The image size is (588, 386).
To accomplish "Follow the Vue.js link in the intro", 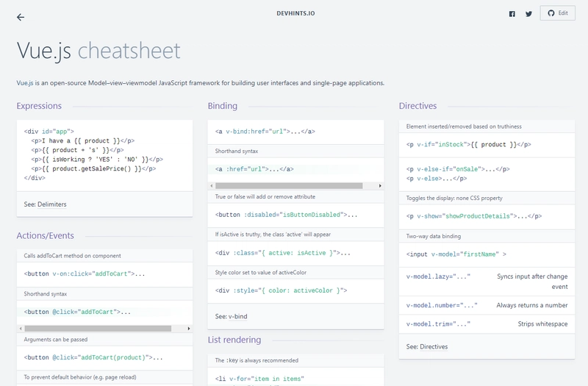I will tap(26, 82).
